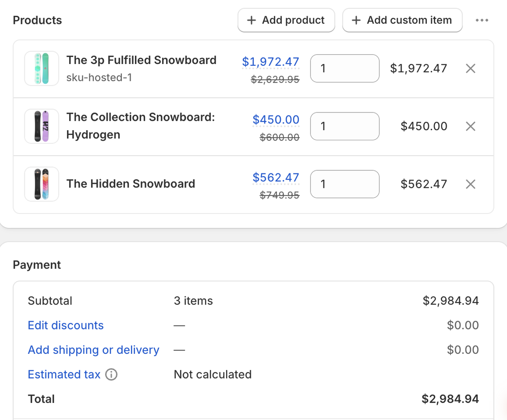Edit the $450.00 discounted price link
507x420 pixels.
tap(276, 120)
